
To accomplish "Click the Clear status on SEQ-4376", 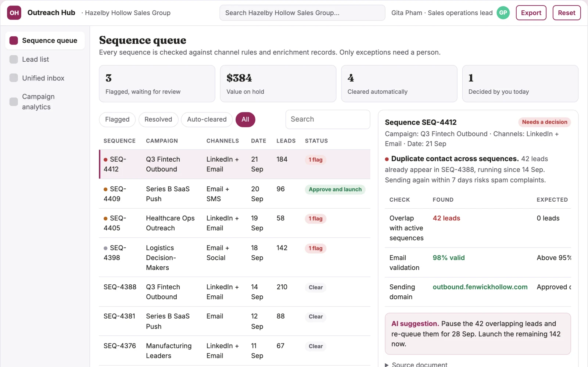I will [x=315, y=346].
